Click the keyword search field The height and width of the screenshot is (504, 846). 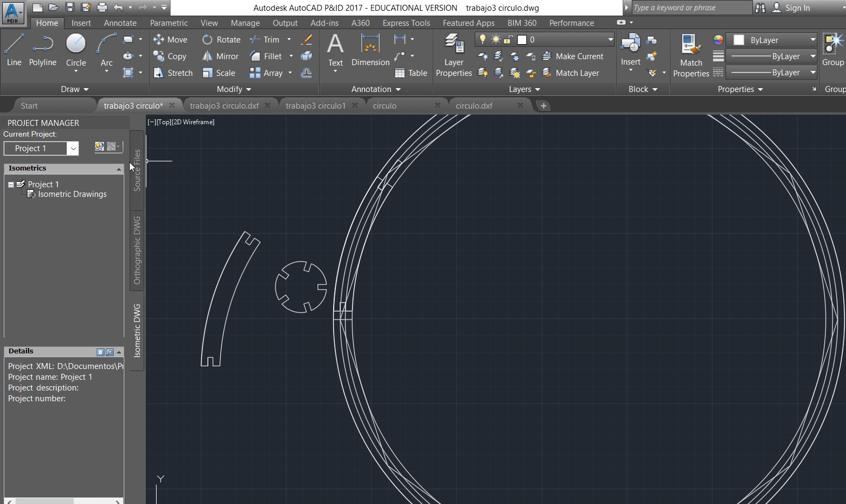tap(691, 8)
